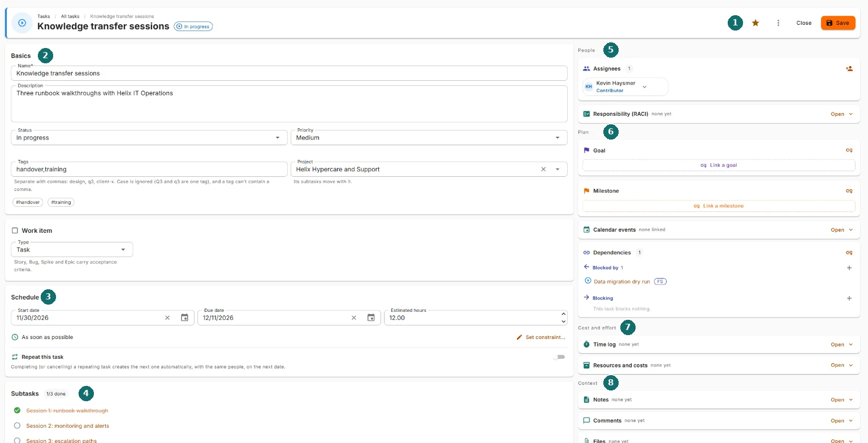Click the link icon in the Dependencies header
The image size is (868, 443).
[x=849, y=253]
